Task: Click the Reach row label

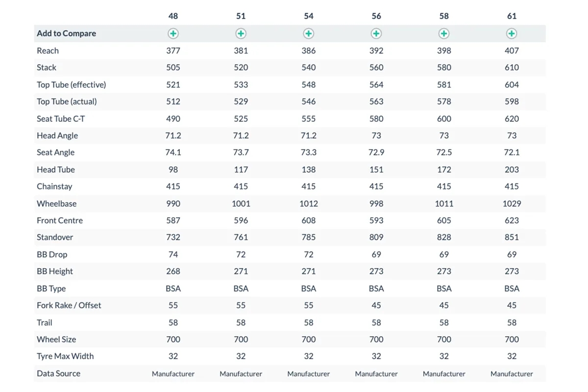Action: 48,51
